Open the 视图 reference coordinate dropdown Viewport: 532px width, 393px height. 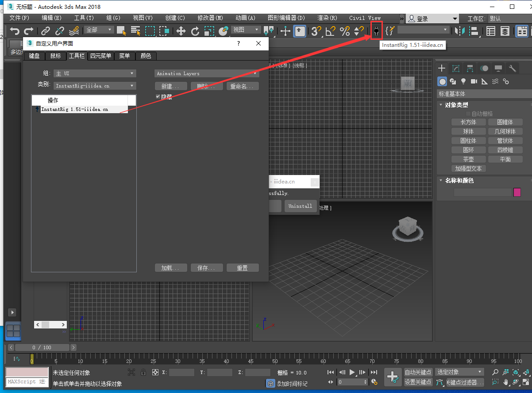[x=246, y=30]
